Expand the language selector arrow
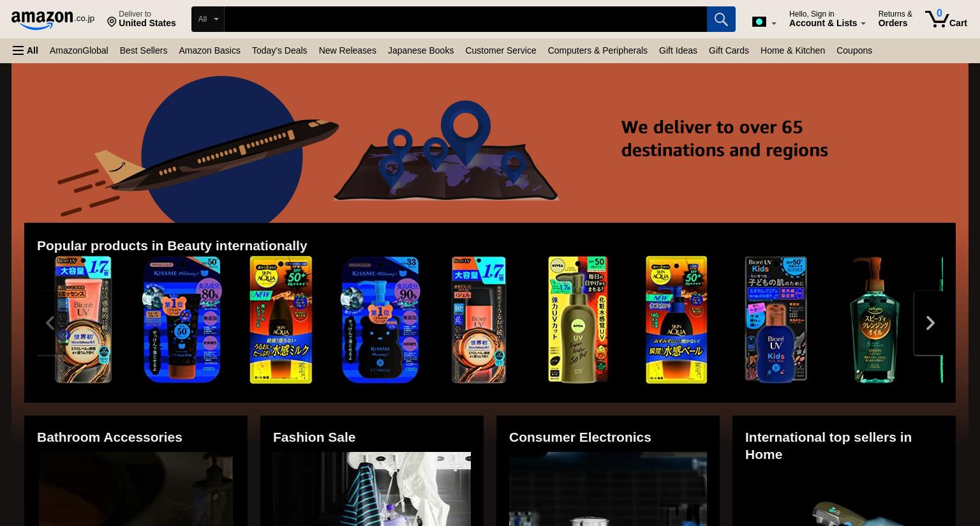Viewport: 980px width, 526px height. pyautogui.click(x=774, y=24)
